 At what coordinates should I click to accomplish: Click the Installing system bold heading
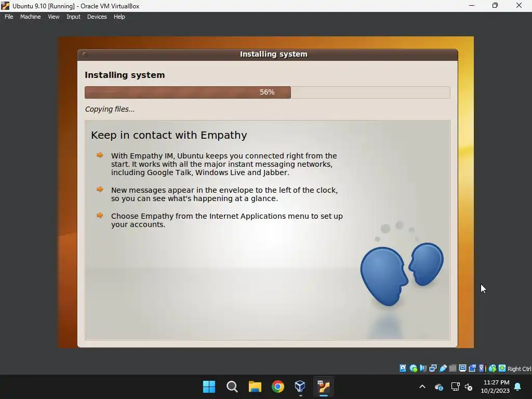(x=125, y=75)
